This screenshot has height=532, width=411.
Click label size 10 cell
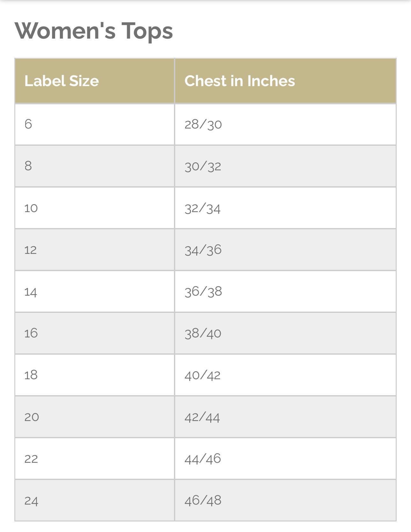tap(31, 208)
